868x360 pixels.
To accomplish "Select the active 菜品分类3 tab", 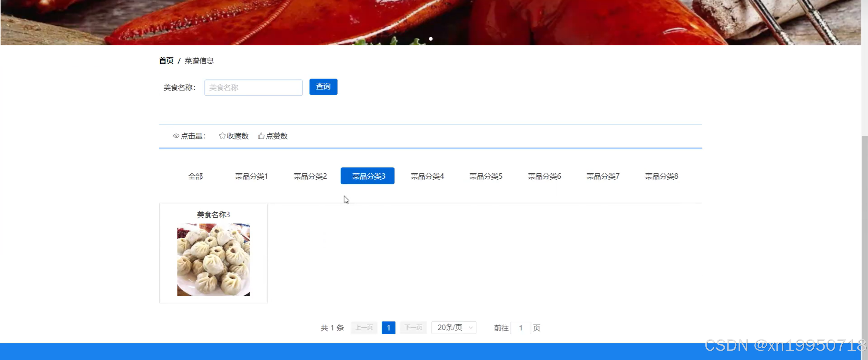I will (x=368, y=176).
